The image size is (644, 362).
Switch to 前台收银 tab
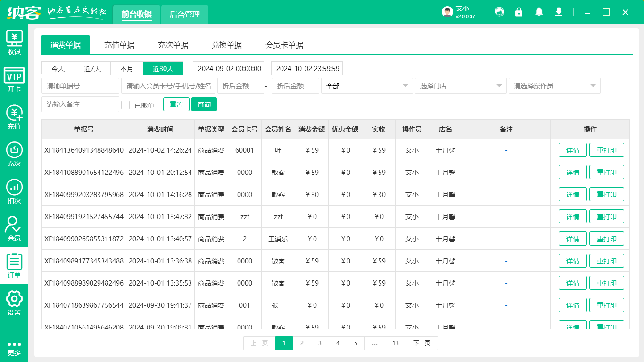point(137,14)
